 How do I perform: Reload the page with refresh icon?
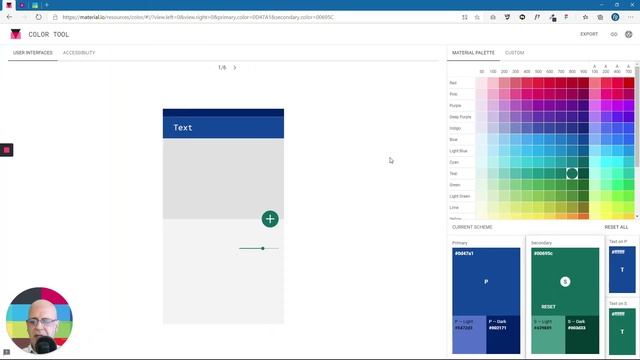[x=38, y=17]
